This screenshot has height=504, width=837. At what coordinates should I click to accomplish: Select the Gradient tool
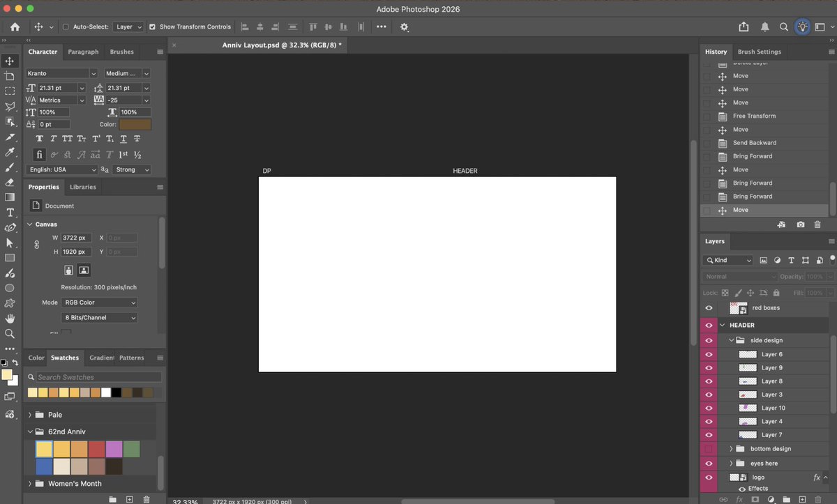tap(10, 197)
